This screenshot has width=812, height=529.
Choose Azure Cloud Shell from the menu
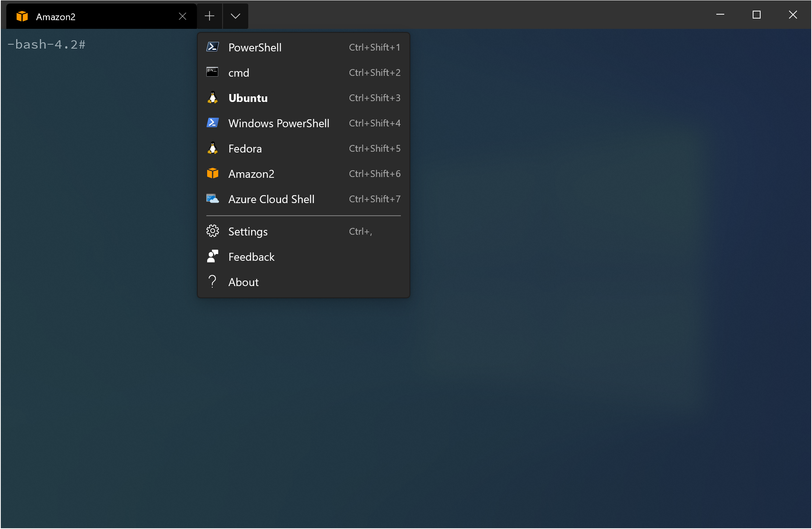point(271,199)
